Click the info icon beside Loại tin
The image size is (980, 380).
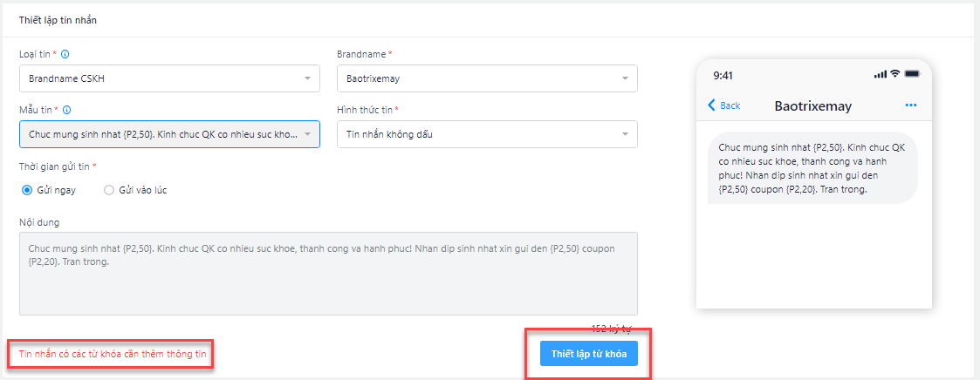pos(65,54)
